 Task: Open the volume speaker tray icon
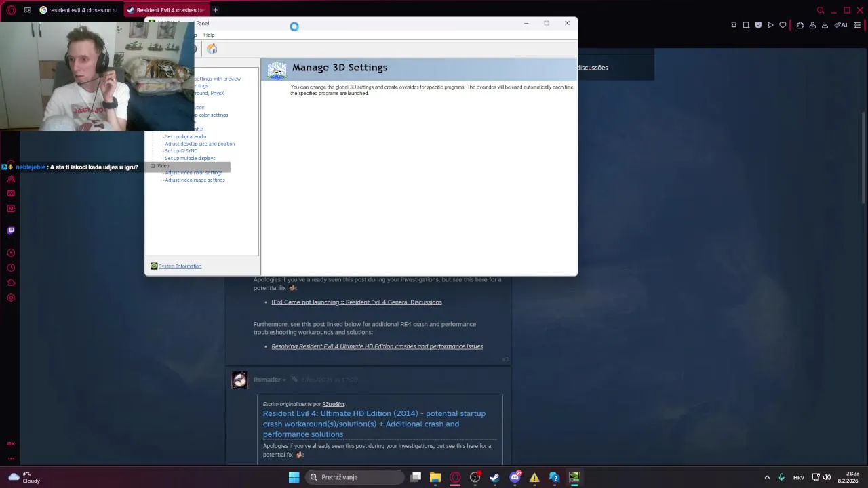point(827,477)
